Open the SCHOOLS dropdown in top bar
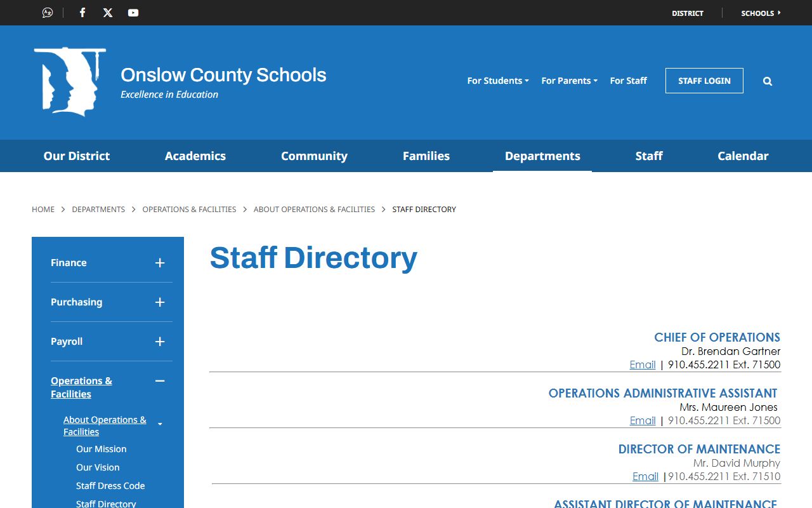Image resolution: width=812 pixels, height=508 pixels. [x=761, y=13]
